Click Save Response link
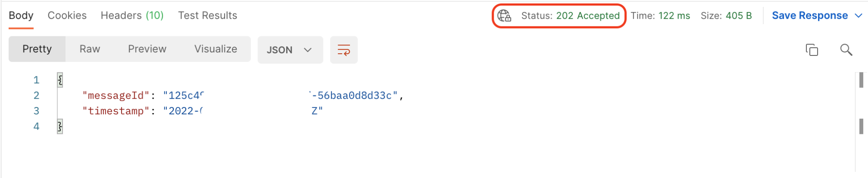The height and width of the screenshot is (178, 868). [809, 16]
